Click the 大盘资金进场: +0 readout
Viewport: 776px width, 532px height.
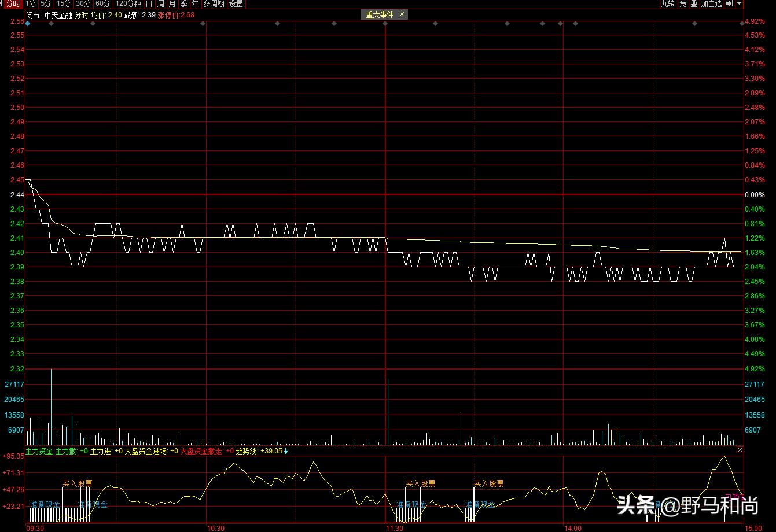coord(152,451)
